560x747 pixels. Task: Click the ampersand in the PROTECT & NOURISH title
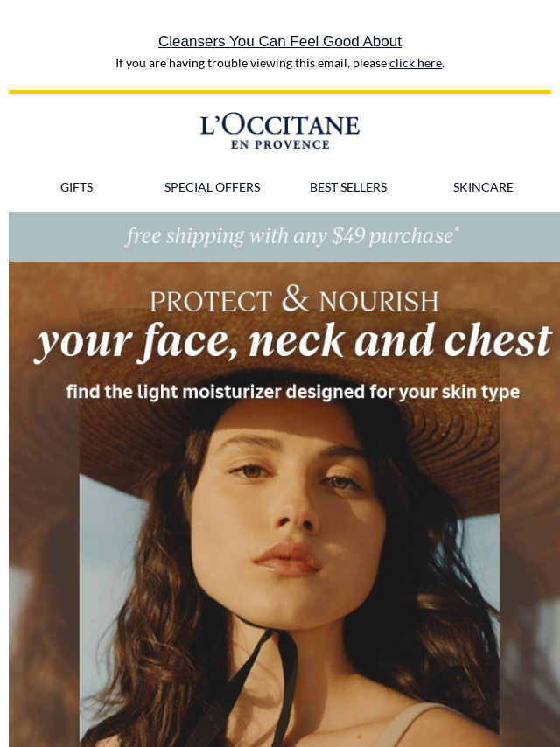295,298
